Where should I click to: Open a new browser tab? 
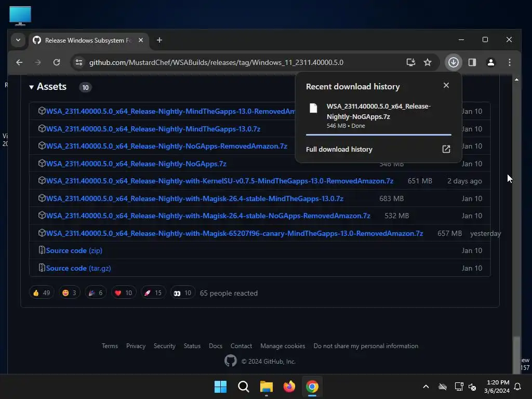coord(159,40)
